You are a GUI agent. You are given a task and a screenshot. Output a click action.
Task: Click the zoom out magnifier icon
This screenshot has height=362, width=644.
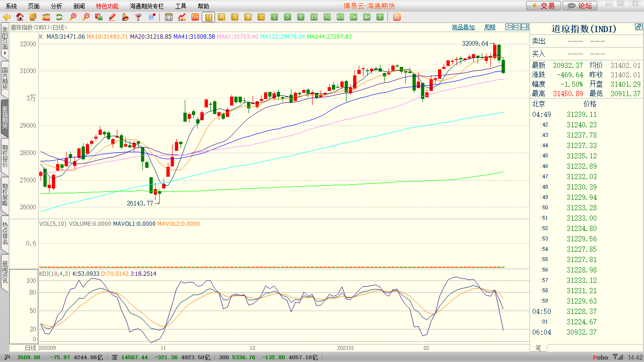click(x=86, y=17)
